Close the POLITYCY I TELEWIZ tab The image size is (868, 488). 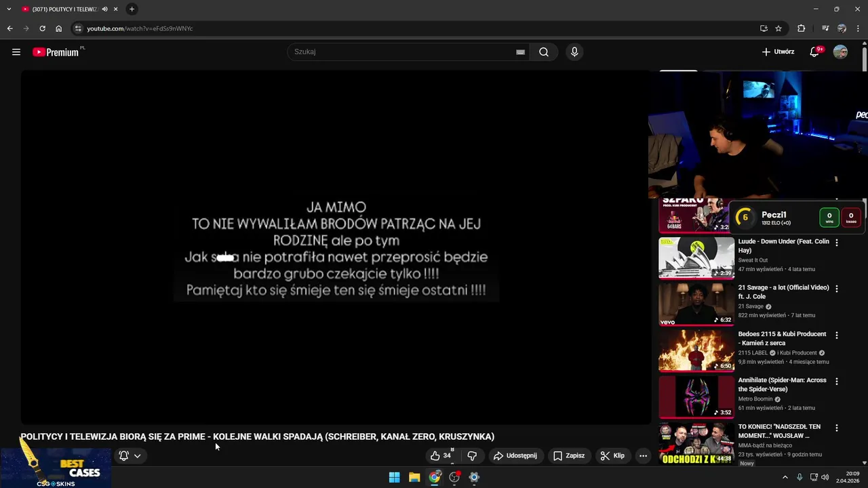116,9
